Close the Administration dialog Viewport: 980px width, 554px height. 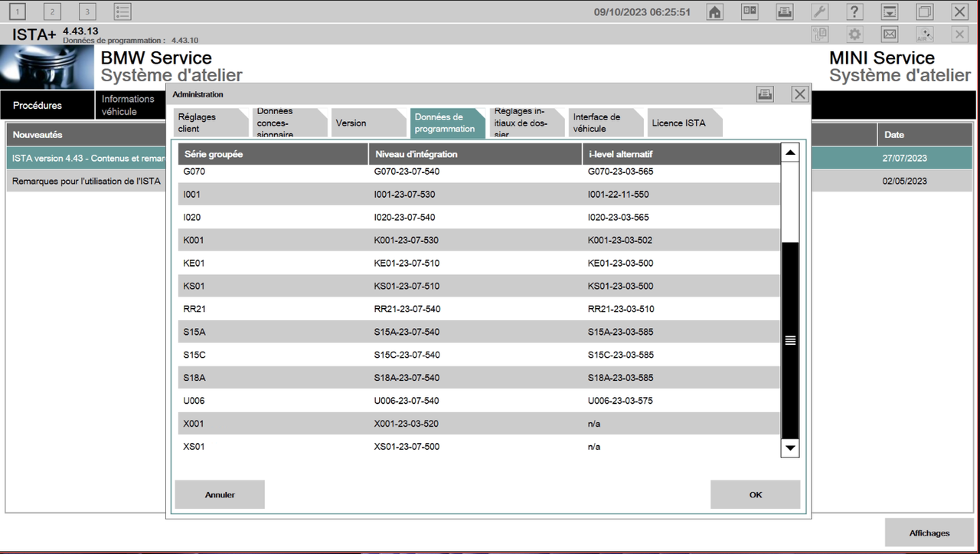800,94
